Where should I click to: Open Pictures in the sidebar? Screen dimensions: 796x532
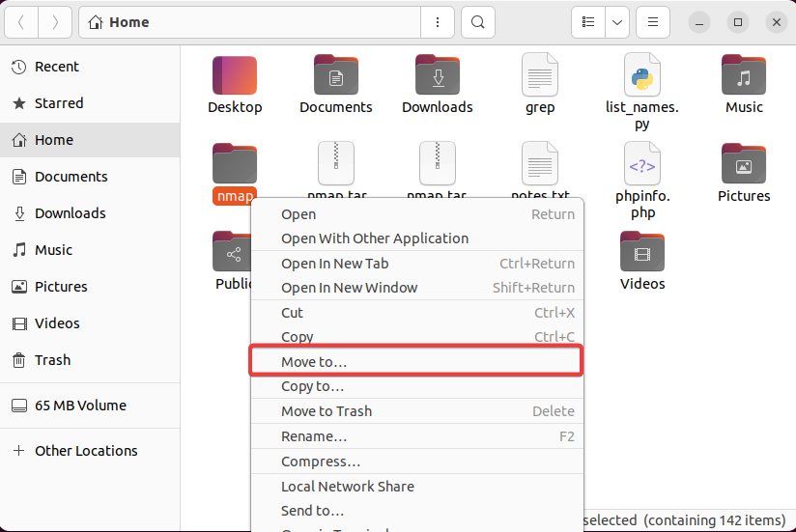tap(90, 287)
